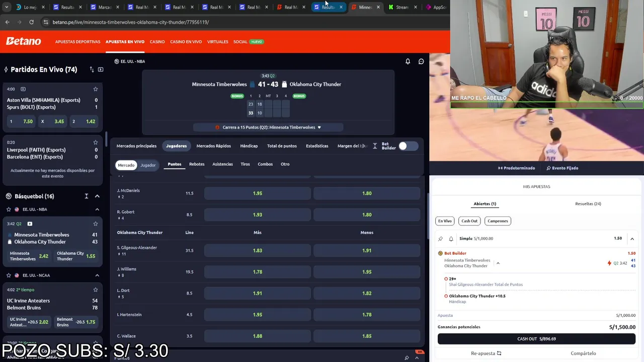Toggle the Bet Builder switch
The height and width of the screenshot is (362, 644).
click(x=408, y=146)
